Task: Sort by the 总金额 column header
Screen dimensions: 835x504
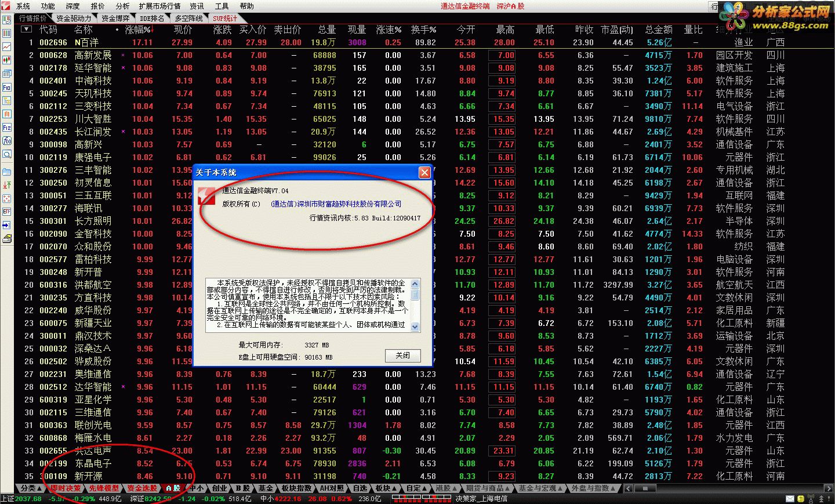Action: point(659,30)
